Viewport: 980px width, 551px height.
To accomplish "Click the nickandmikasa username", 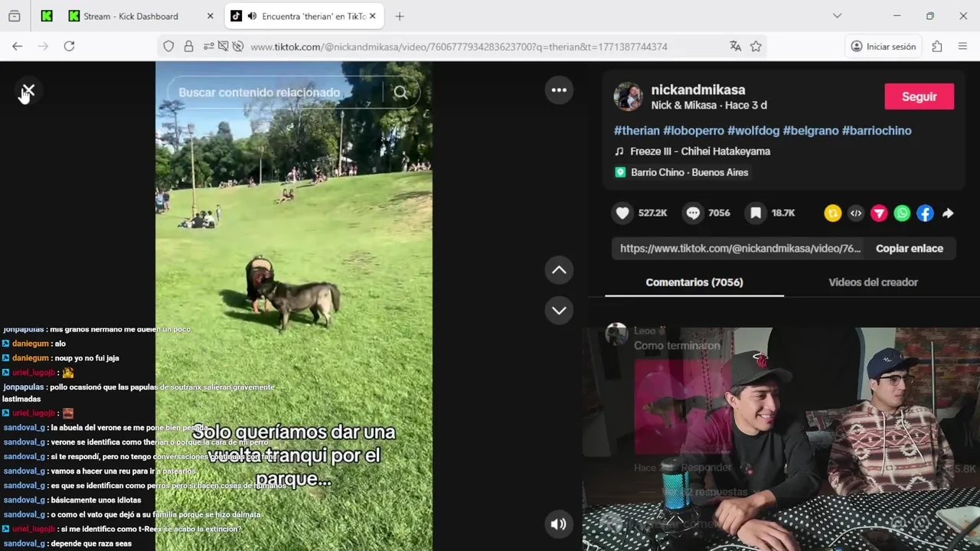I will [x=697, y=90].
